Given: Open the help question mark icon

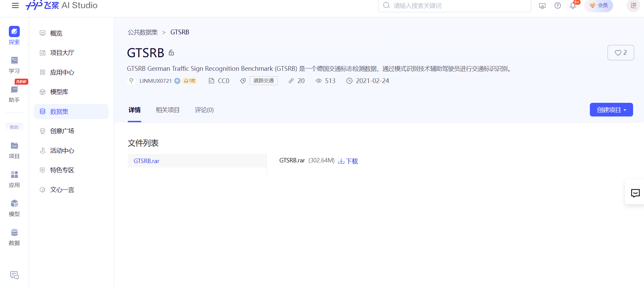Looking at the screenshot, I should coord(557,5).
